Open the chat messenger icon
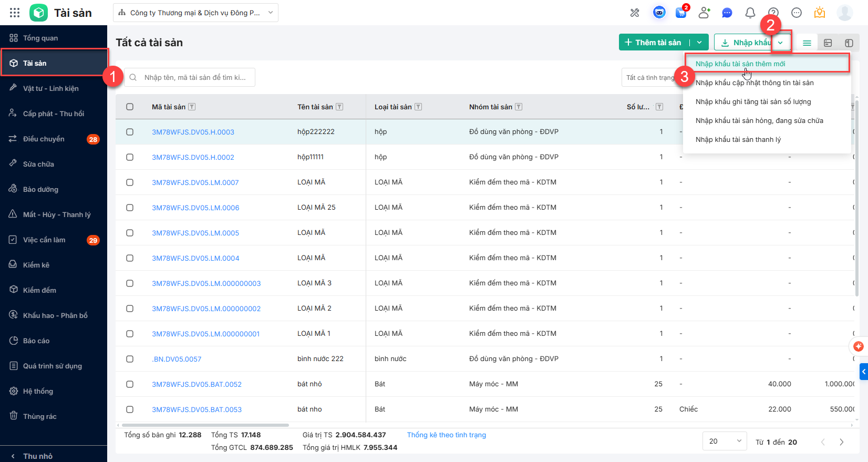 coord(727,13)
